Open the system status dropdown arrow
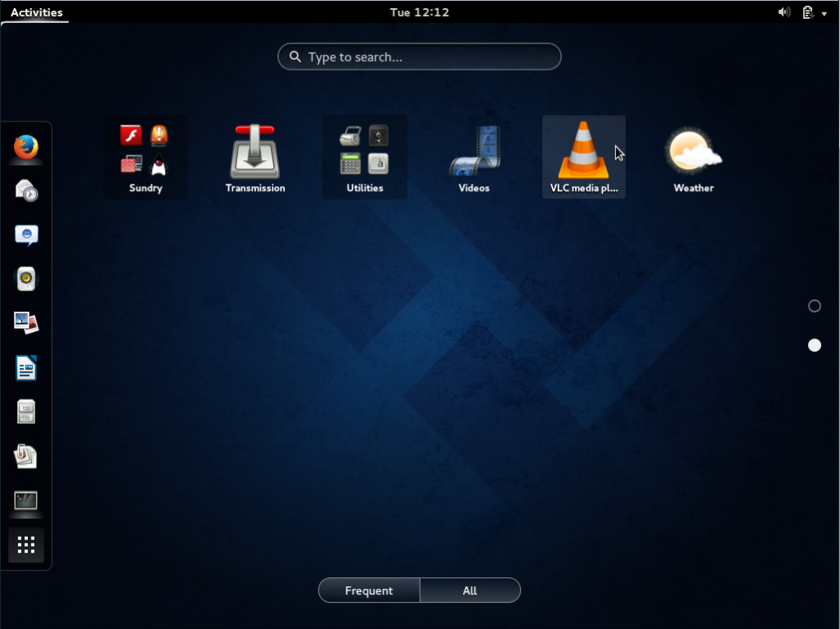Screen dimensions: 840x629 click(x=824, y=12)
